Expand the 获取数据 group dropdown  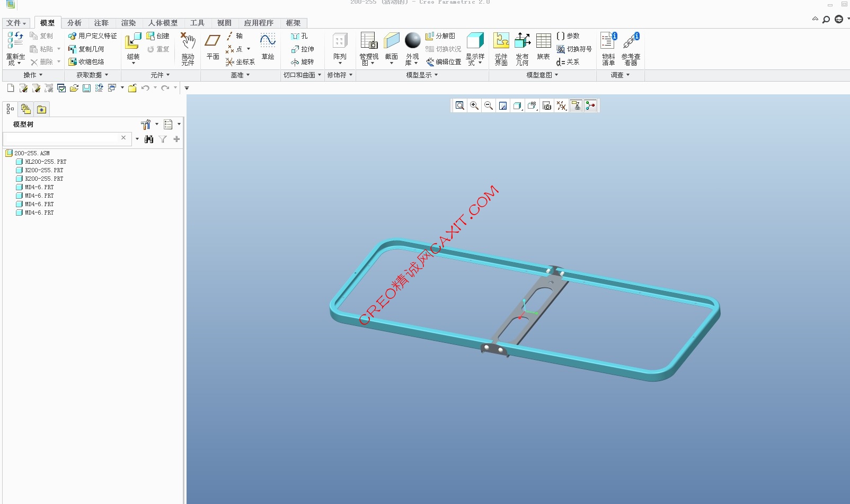coord(92,75)
